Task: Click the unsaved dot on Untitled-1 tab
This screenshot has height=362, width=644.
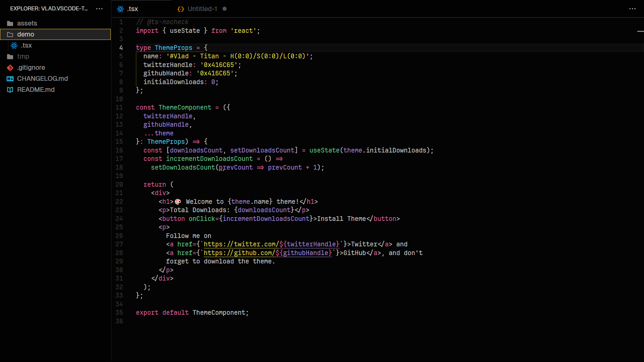Action: (225, 9)
